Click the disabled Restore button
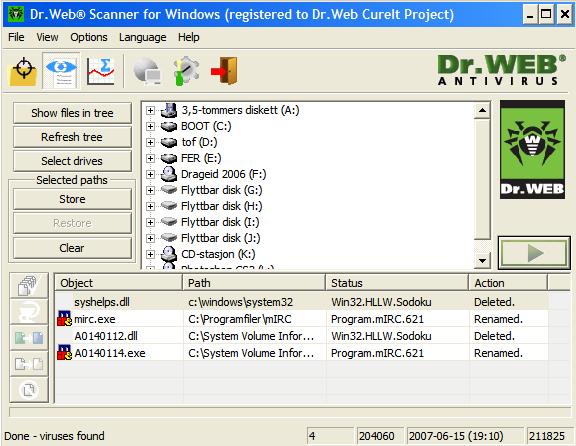 72,223
